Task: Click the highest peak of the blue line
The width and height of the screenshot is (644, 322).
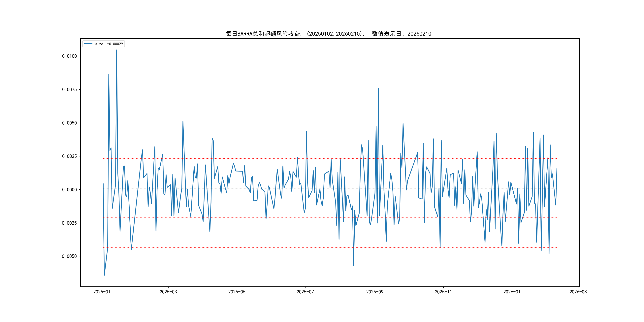Action: [x=116, y=50]
